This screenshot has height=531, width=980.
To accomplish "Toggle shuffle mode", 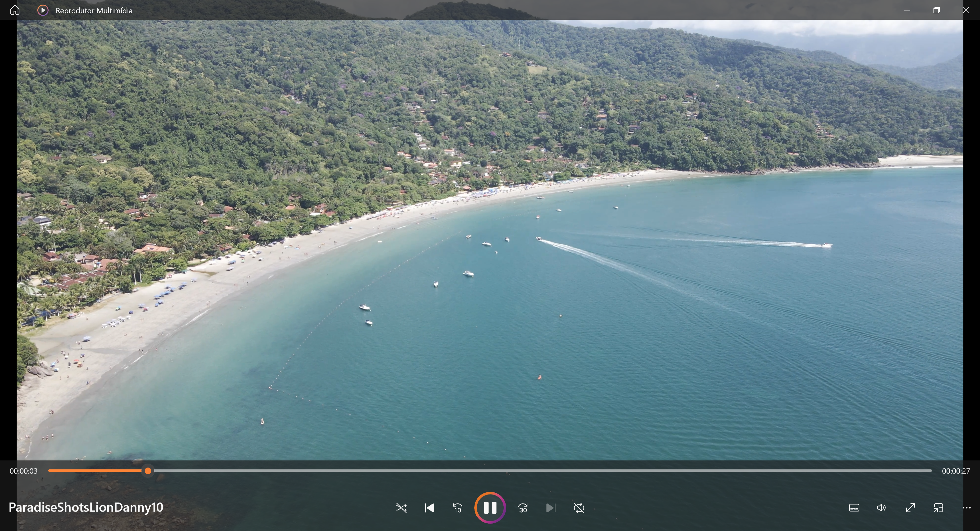I will (401, 508).
